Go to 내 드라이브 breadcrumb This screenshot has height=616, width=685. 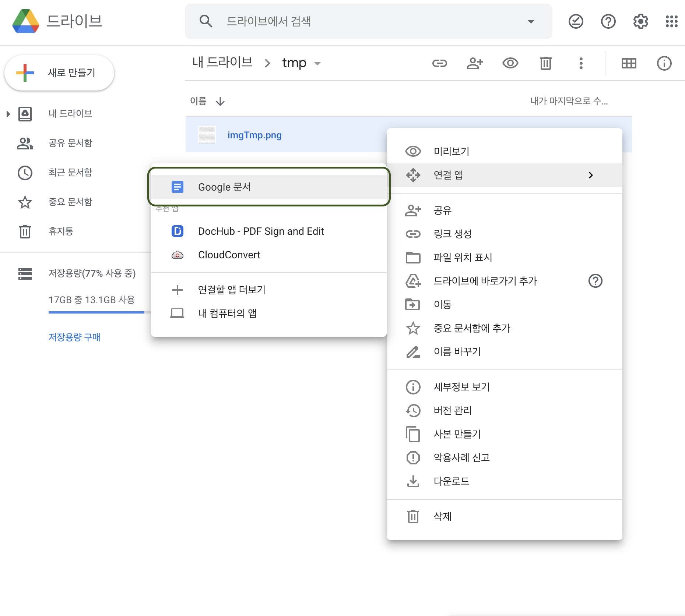(x=222, y=63)
